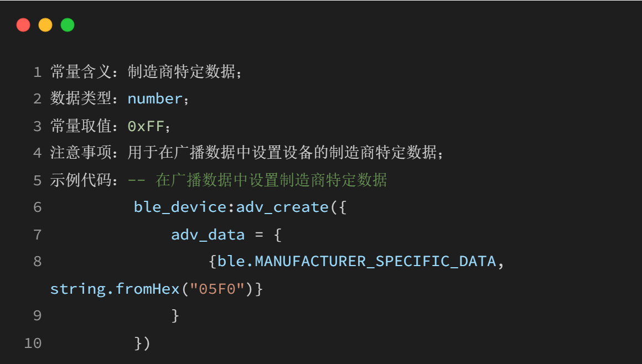Click the green maximize window button

68,25
